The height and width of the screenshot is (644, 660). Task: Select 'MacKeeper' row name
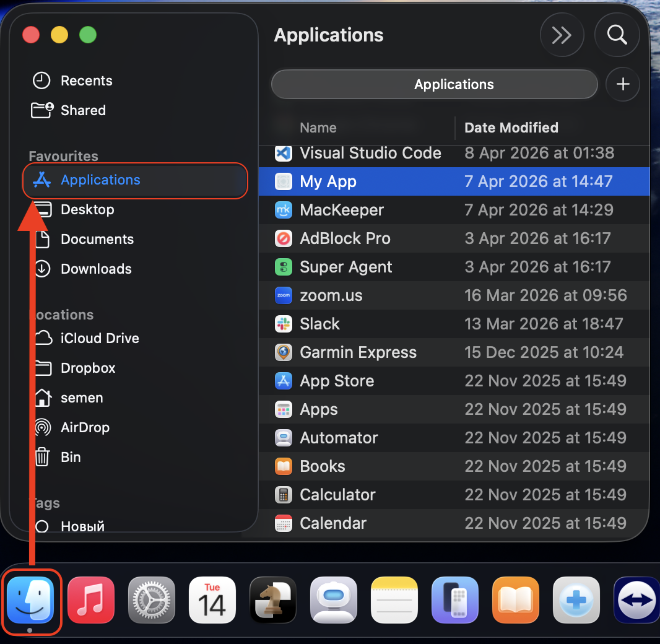[x=342, y=210]
